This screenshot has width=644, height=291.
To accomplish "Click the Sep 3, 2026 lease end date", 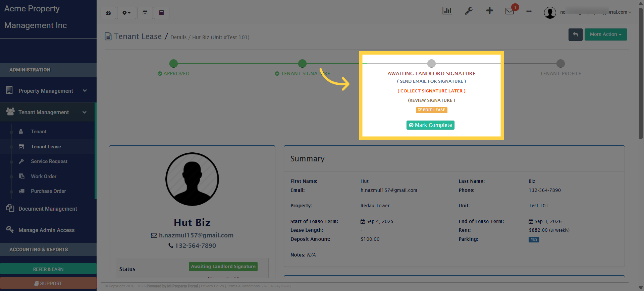I will pyautogui.click(x=545, y=221).
